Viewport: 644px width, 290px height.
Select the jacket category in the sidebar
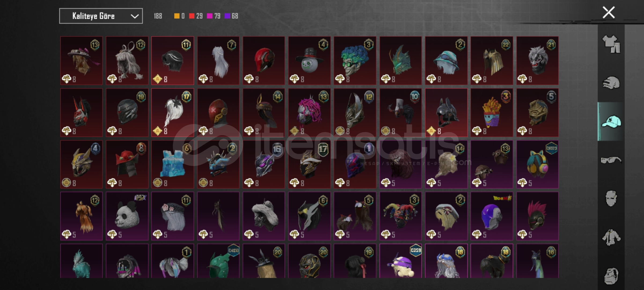611,237
